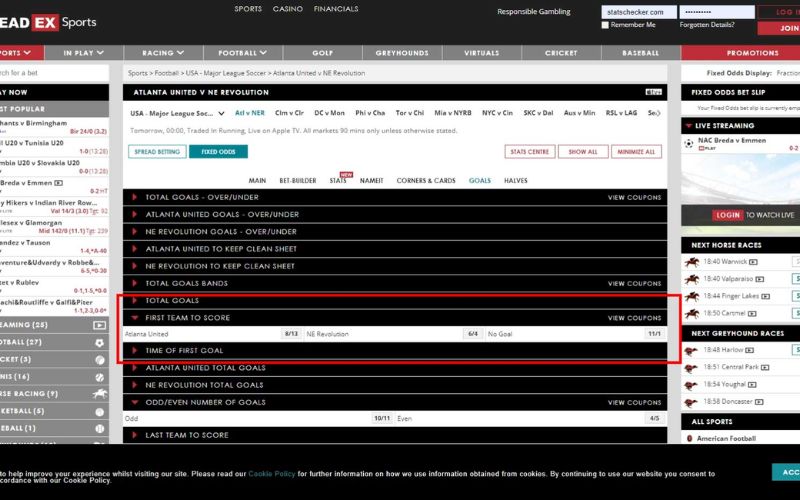Select No Goal 11/1 odds
Viewport: 800px width, 500px height.
pos(655,334)
